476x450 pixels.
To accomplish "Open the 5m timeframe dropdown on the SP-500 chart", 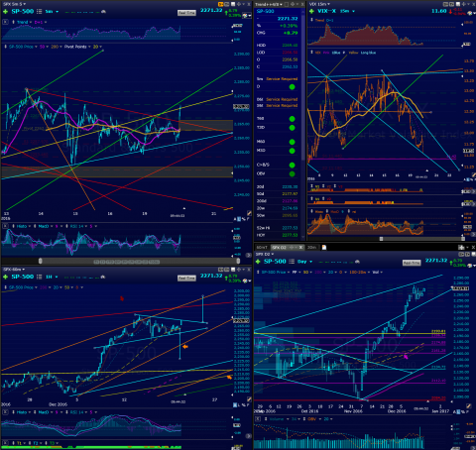I will [x=52, y=12].
